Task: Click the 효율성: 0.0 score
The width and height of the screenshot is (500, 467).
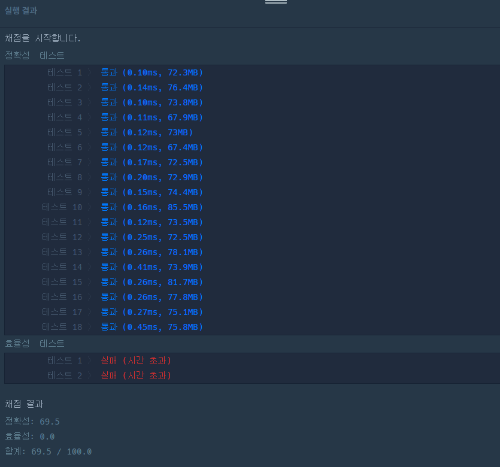Action: [30, 437]
